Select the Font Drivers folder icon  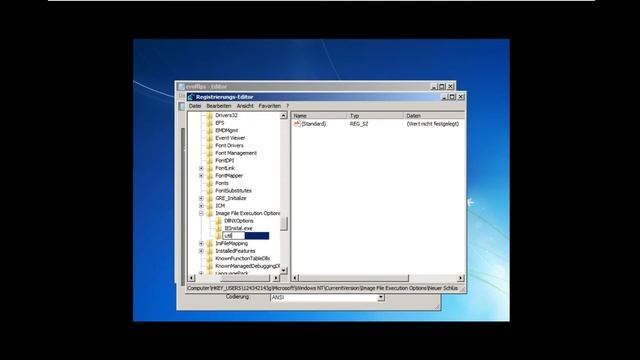pyautogui.click(x=209, y=146)
